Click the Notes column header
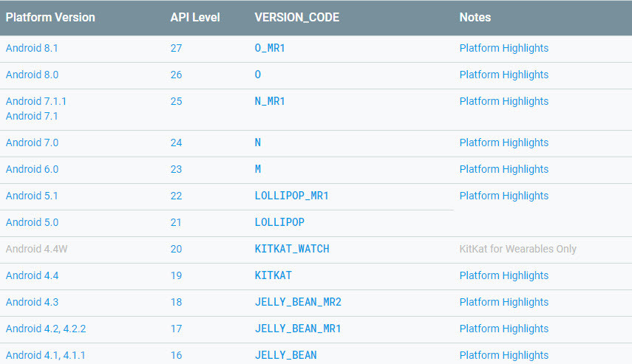 (x=475, y=17)
